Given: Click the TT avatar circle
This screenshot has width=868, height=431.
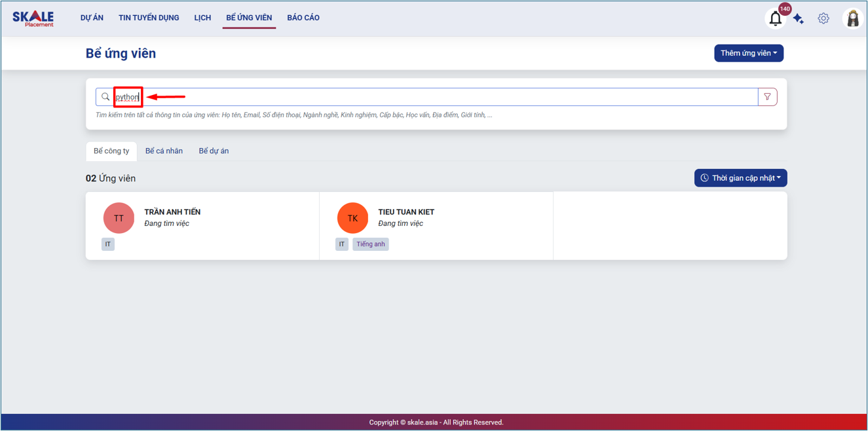Looking at the screenshot, I should [x=119, y=218].
